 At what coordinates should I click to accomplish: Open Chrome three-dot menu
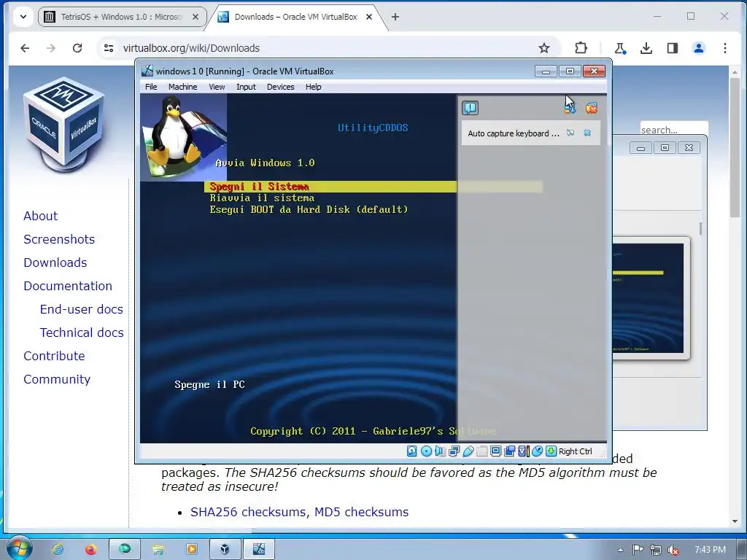[x=724, y=48]
